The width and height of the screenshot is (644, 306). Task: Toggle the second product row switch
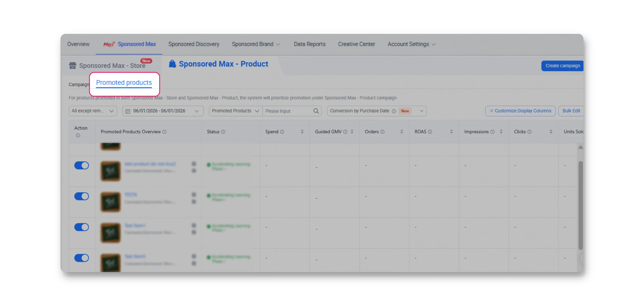82,196
